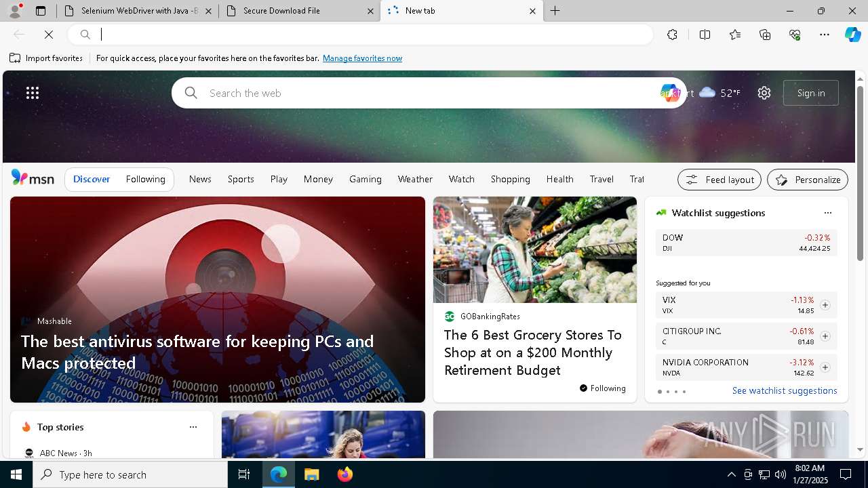Open the browser profile icon

pyautogui.click(x=15, y=11)
